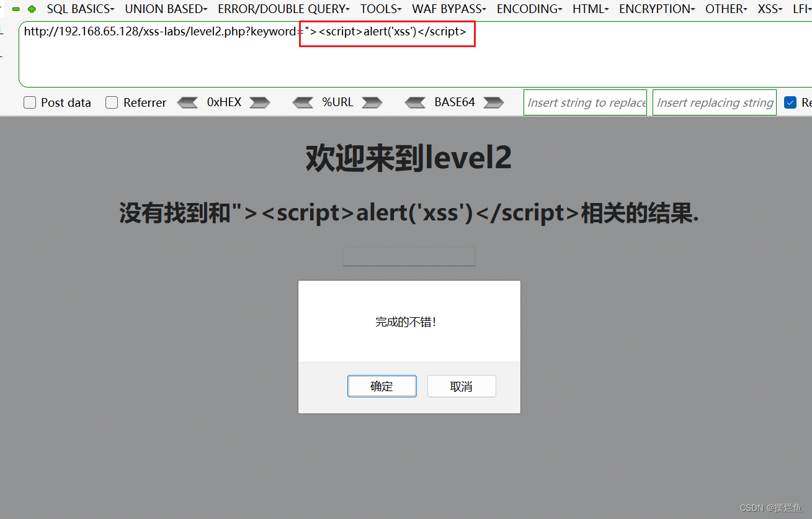Click the green minus icon in HackBar
812x519 pixels.
[16, 9]
